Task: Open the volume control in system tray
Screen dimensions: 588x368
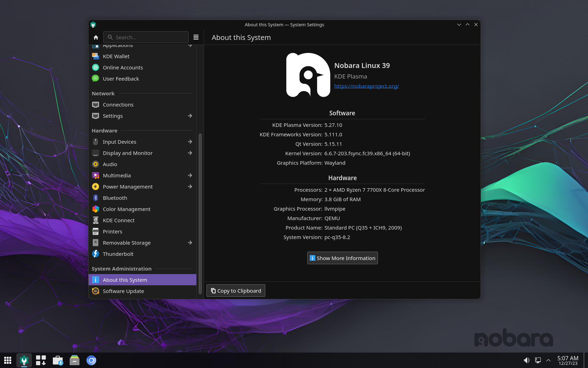Action: pos(527,360)
